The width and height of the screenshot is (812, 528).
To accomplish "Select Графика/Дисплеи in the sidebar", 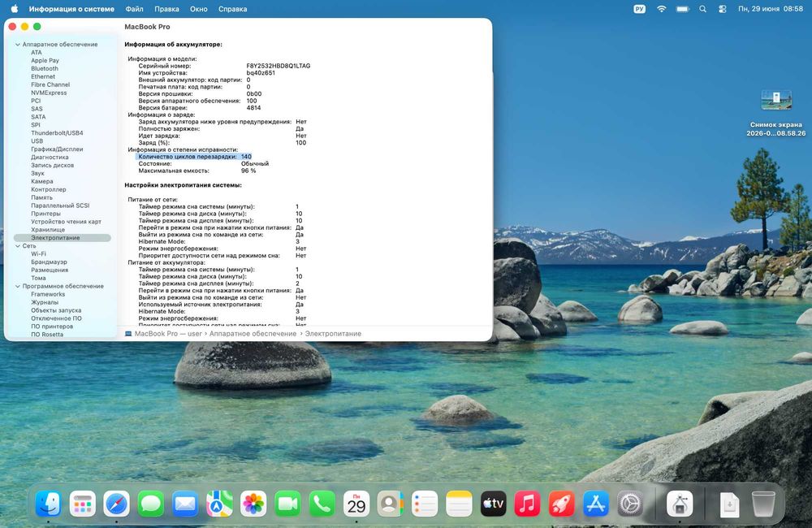I will click(x=57, y=149).
